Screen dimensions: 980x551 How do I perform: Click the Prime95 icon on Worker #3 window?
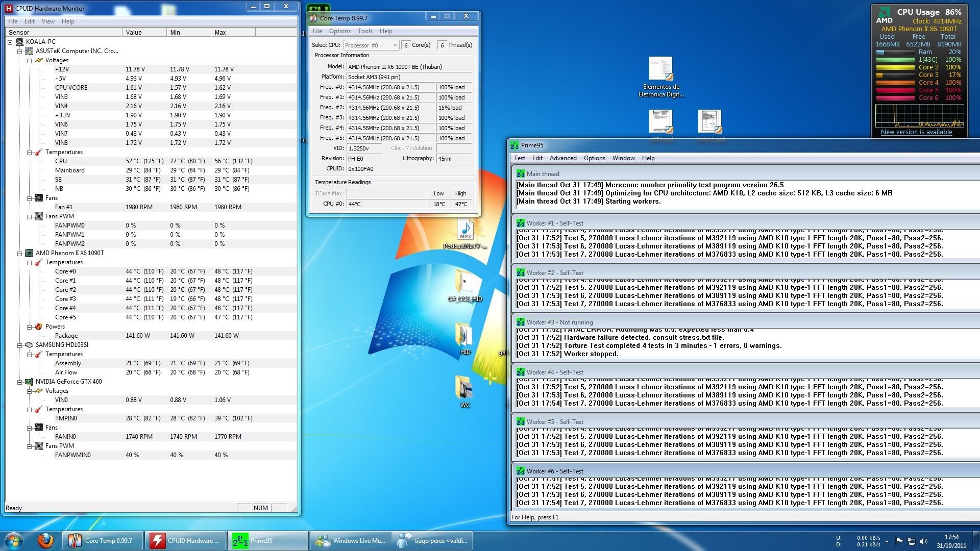pyautogui.click(x=521, y=322)
